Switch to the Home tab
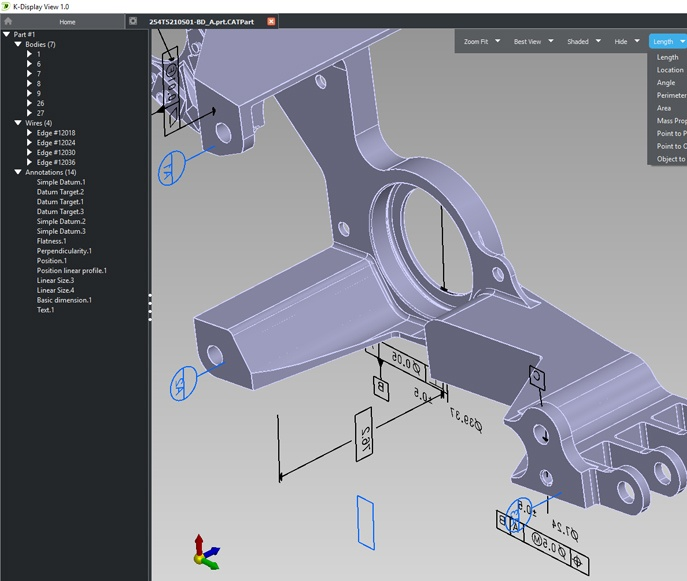This screenshot has height=581, width=687. pos(66,21)
